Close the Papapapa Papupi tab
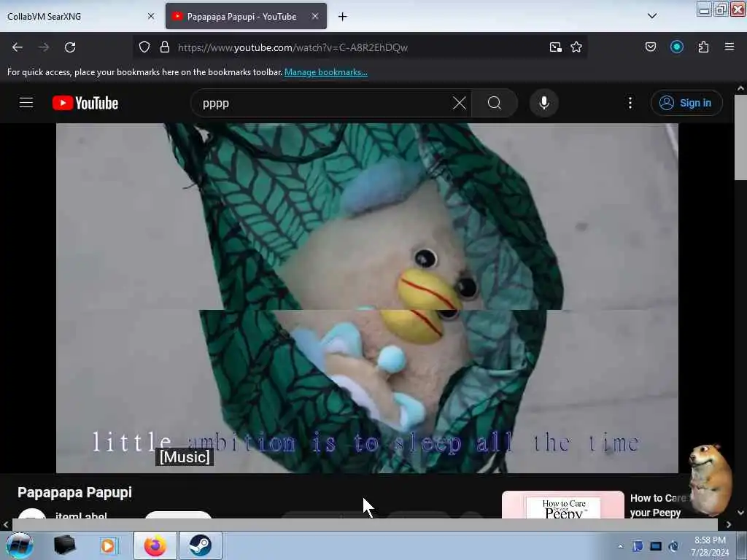Screen dimensions: 747x560 click(x=315, y=16)
